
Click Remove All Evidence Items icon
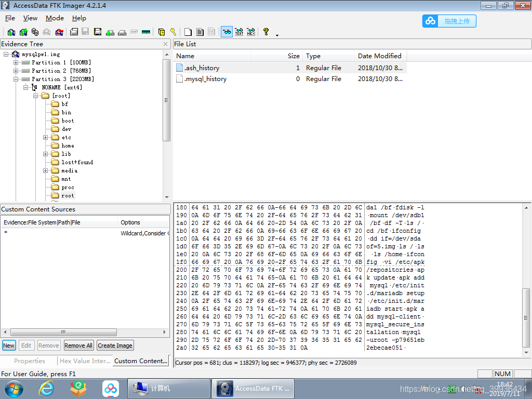[x=59, y=32]
